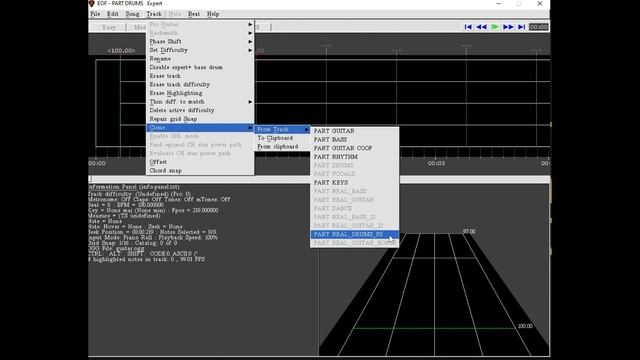Screen dimensions: 640x360
Task: Click the EOF guitar pick app icon
Action: [91, 4]
